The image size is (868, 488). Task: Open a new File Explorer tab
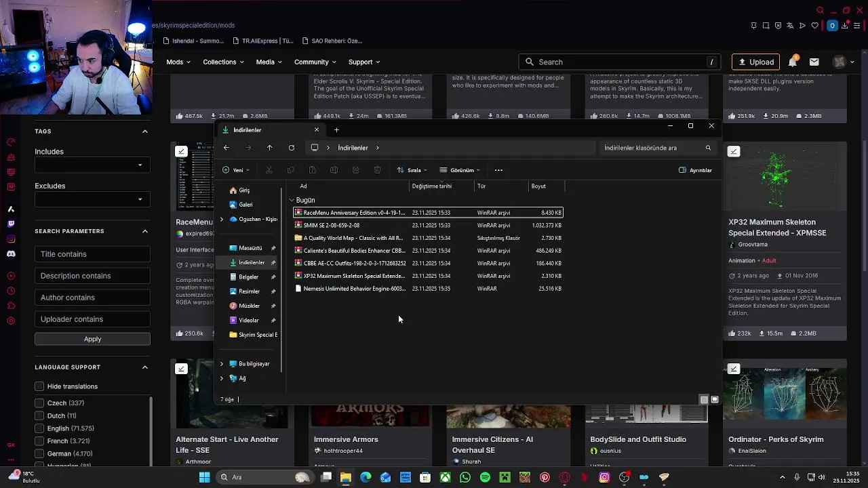tap(336, 130)
